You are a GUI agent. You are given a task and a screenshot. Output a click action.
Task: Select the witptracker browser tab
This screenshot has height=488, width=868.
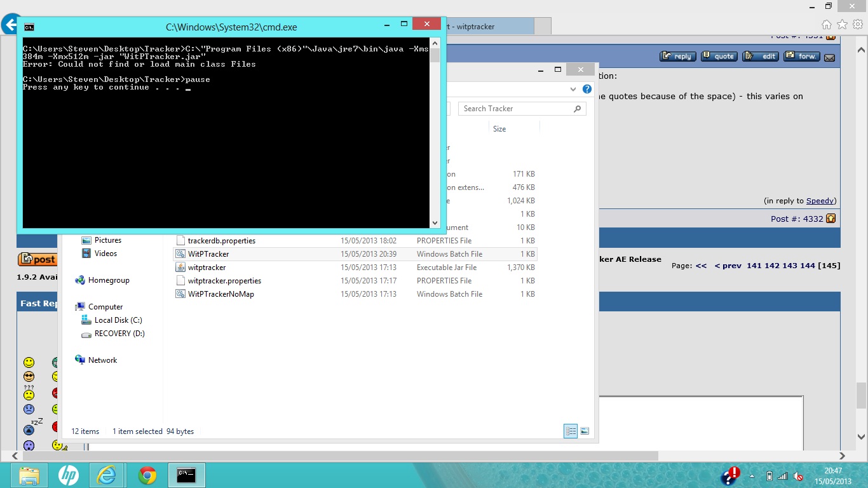pos(489,27)
